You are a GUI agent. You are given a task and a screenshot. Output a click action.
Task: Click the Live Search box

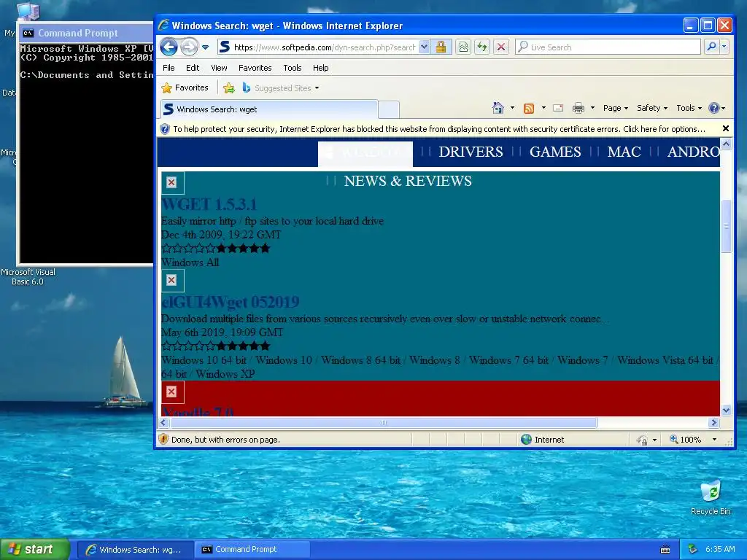pos(608,47)
